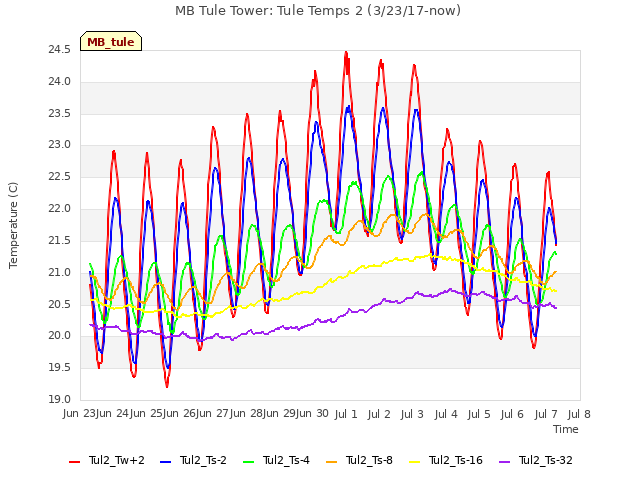Click the Tul2_Ts-2 legend label

[203, 460]
